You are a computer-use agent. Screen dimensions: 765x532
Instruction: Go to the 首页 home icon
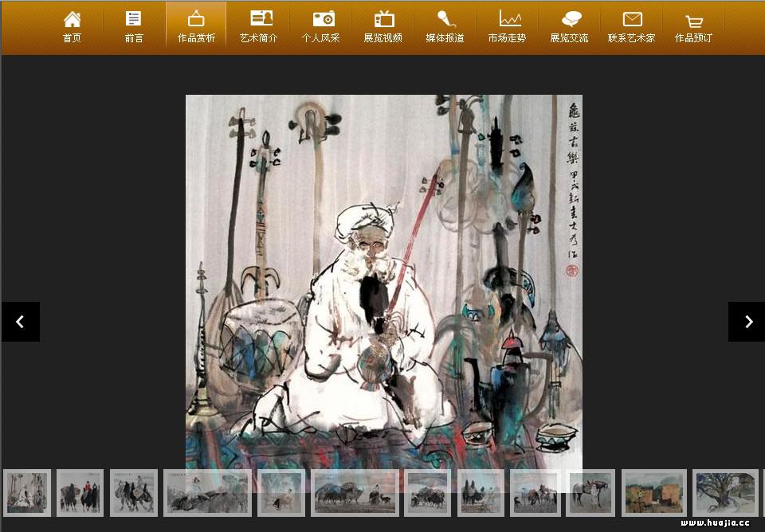[72, 19]
